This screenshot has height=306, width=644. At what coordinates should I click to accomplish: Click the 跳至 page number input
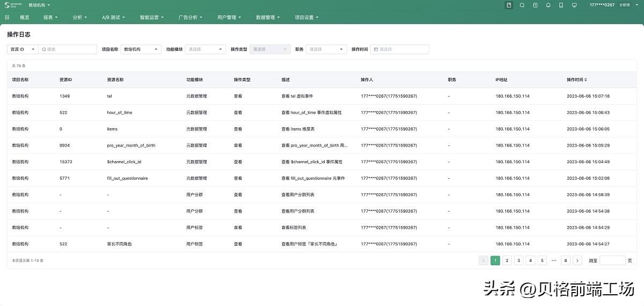click(612, 260)
